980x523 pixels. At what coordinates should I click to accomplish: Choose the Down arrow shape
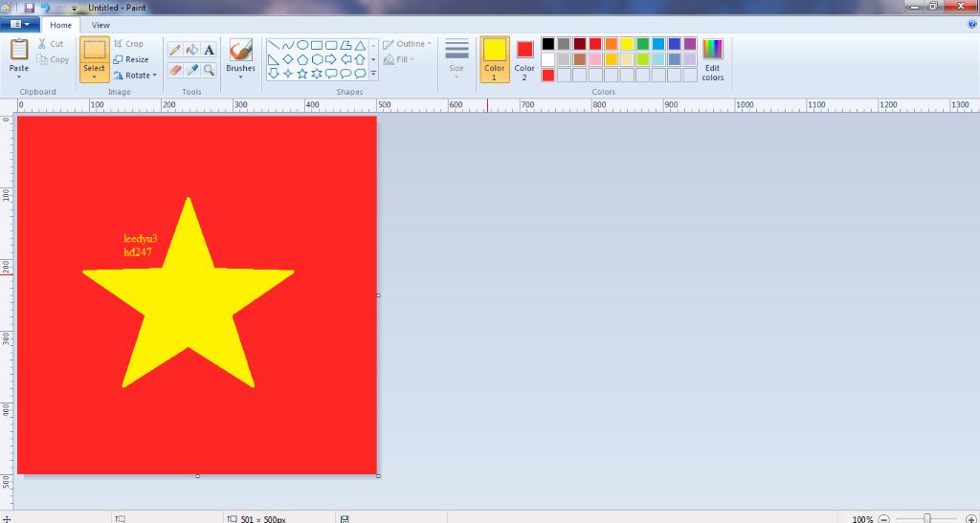click(274, 74)
